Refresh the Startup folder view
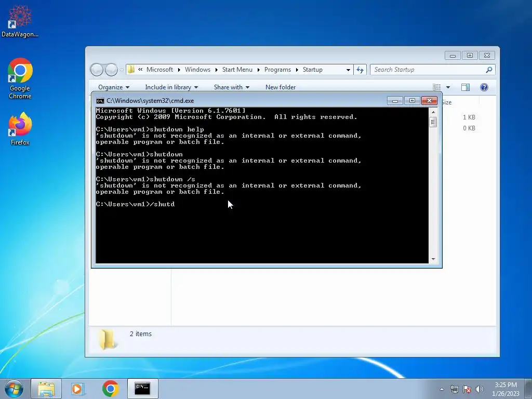The width and height of the screenshot is (532, 399). pos(360,70)
